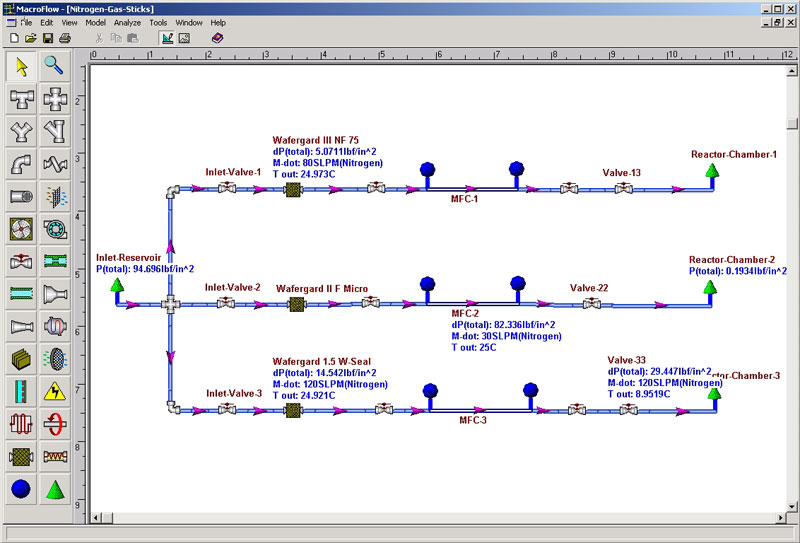The width and height of the screenshot is (800, 543).
Task: Click the MFC-1 label
Action: click(464, 199)
